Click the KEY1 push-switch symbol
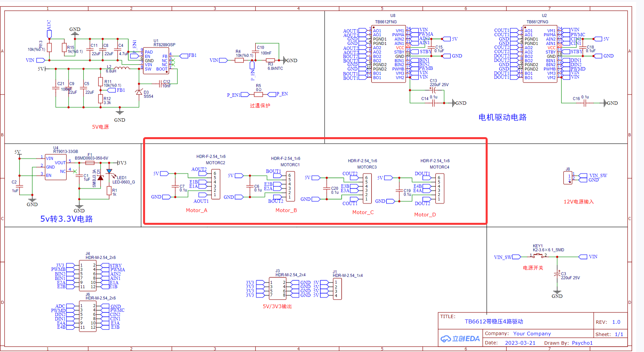Image resolution: width=644 pixels, height=352 pixels. pyautogui.click(x=538, y=256)
